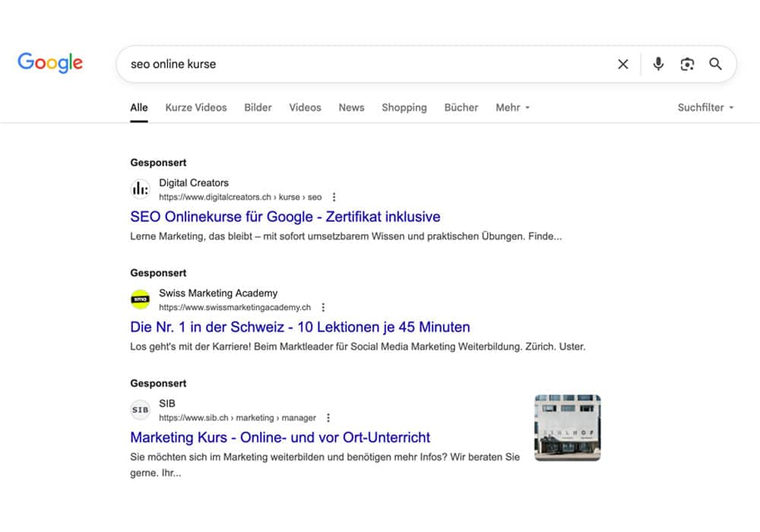Open the three-dot menu for the SIB result
This screenshot has width=760, height=532.
point(328,417)
